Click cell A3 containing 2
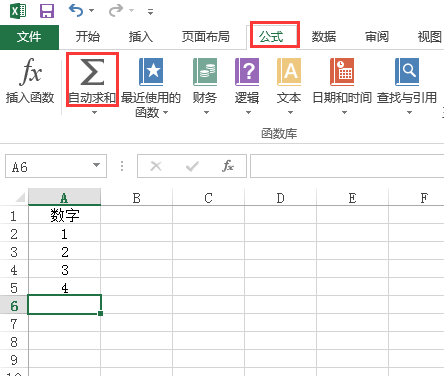The height and width of the screenshot is (376, 444). pos(65,252)
